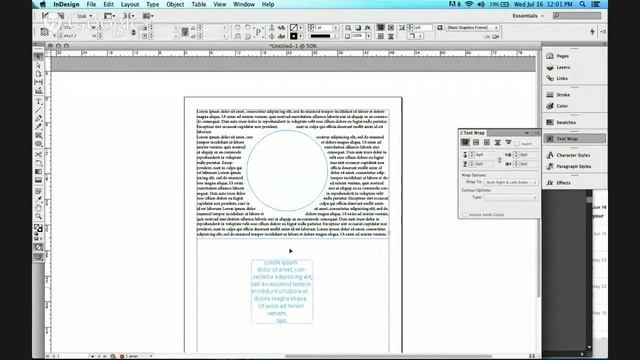Image resolution: width=640 pixels, height=360 pixels.
Task: Open the File menu
Action: tap(91, 4)
